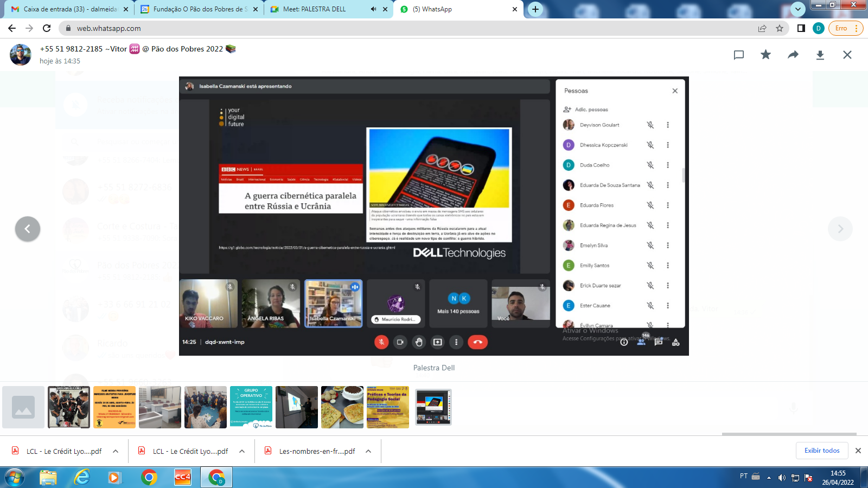
Task: Bookmark this page with star icon
Action: coord(780,28)
